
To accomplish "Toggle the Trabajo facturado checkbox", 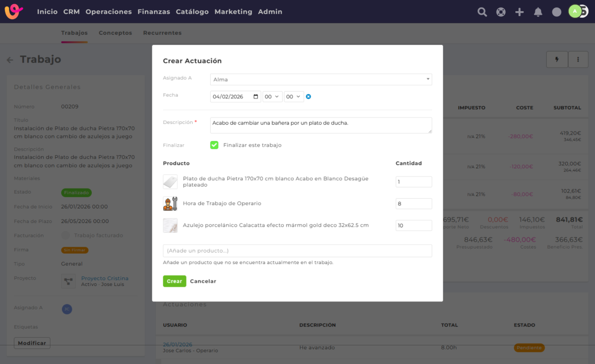I will click(x=66, y=235).
